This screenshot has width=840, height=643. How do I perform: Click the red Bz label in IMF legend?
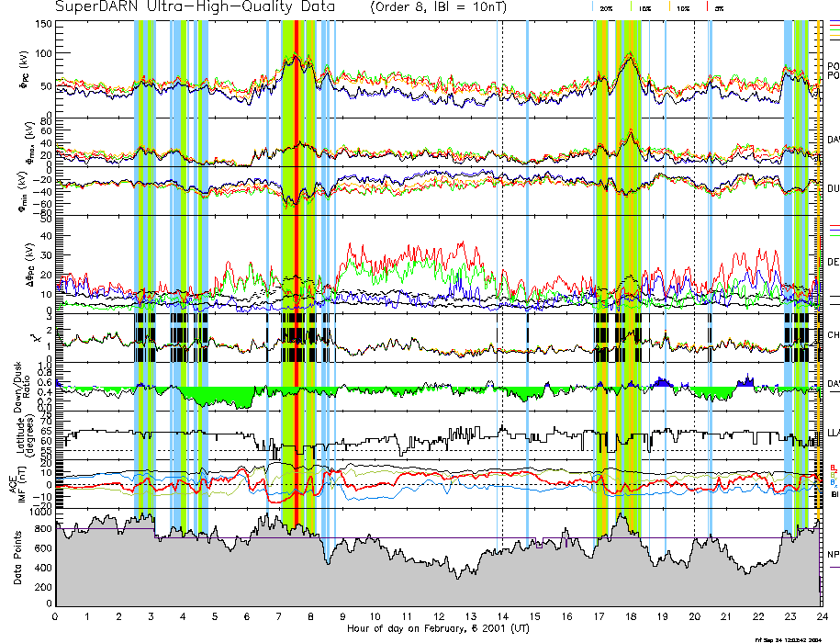tap(833, 467)
